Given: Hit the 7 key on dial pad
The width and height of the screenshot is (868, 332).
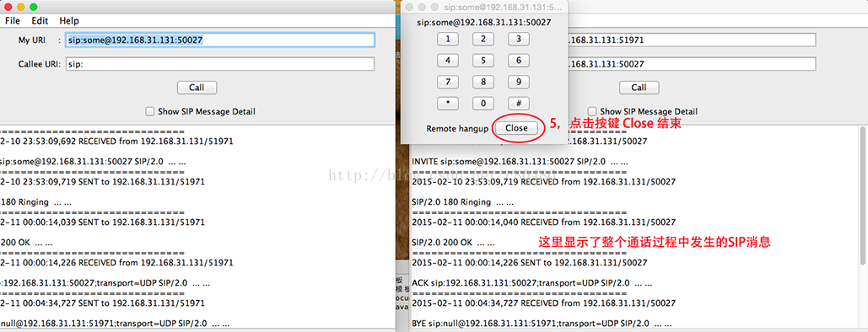Looking at the screenshot, I should point(448,82).
